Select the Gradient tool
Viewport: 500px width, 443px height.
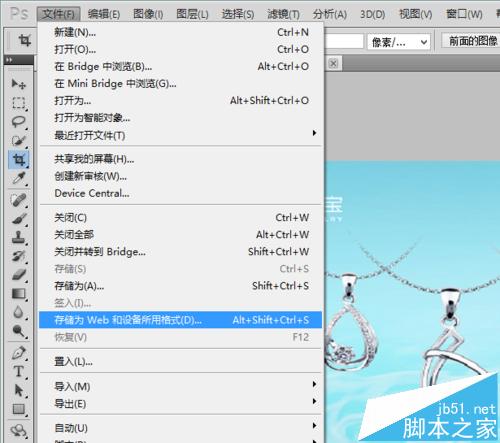coord(19,294)
